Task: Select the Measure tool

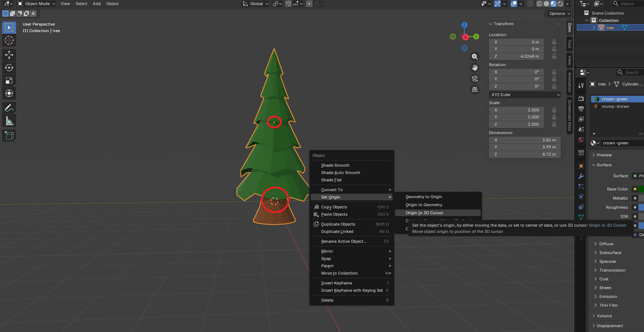Action: (9, 121)
